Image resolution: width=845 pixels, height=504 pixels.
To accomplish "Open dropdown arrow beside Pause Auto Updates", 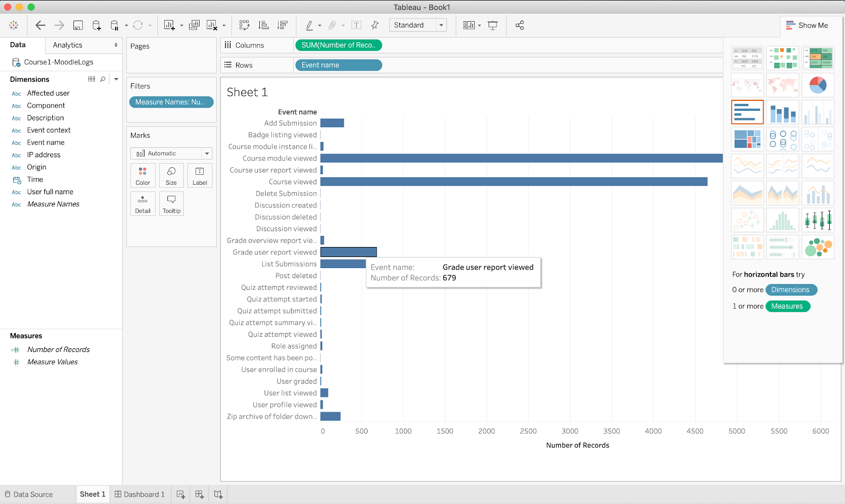I will (x=126, y=25).
